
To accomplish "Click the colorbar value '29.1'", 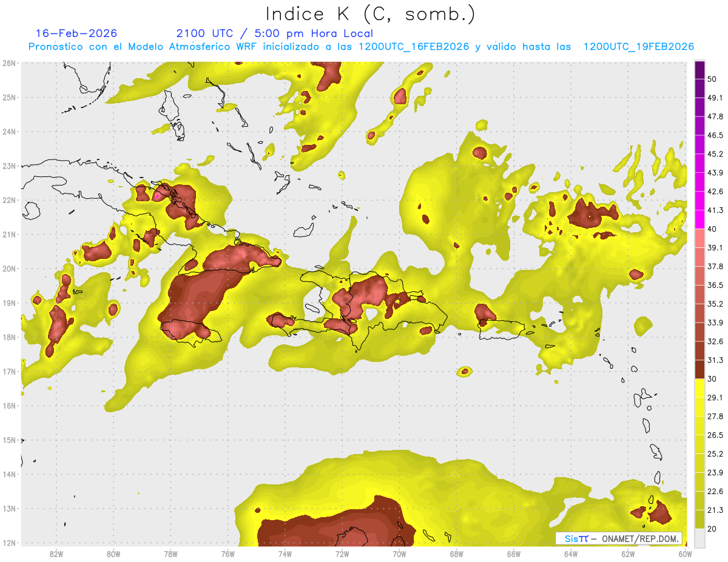I will point(716,397).
